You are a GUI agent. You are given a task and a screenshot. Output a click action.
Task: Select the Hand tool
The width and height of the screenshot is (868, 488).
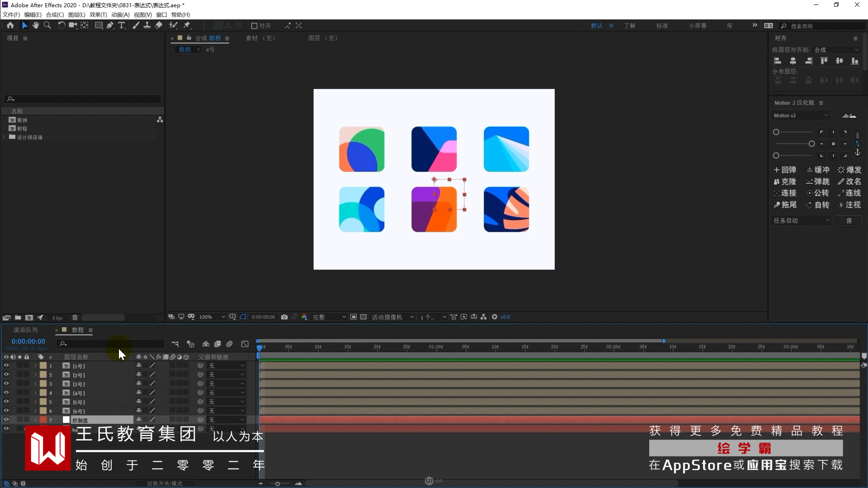click(x=36, y=25)
